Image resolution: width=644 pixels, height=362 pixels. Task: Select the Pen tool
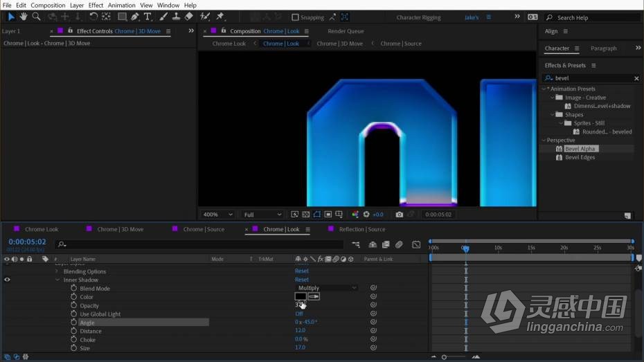(135, 17)
